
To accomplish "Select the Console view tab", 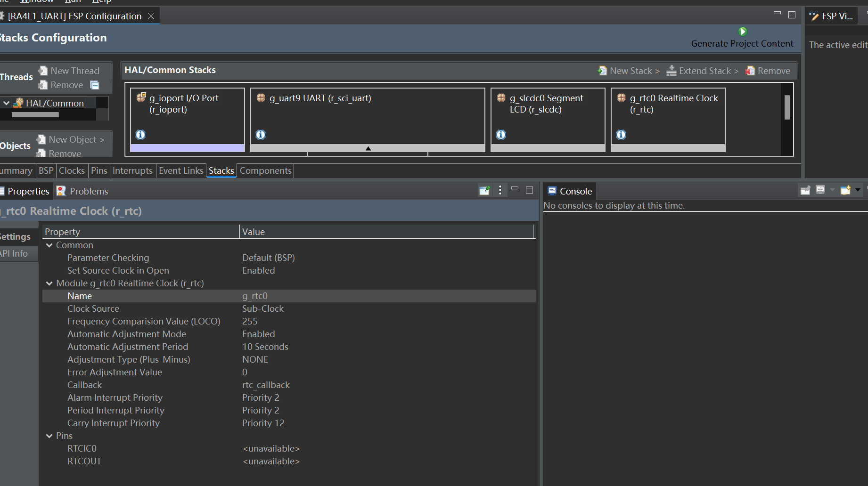I will pyautogui.click(x=570, y=191).
